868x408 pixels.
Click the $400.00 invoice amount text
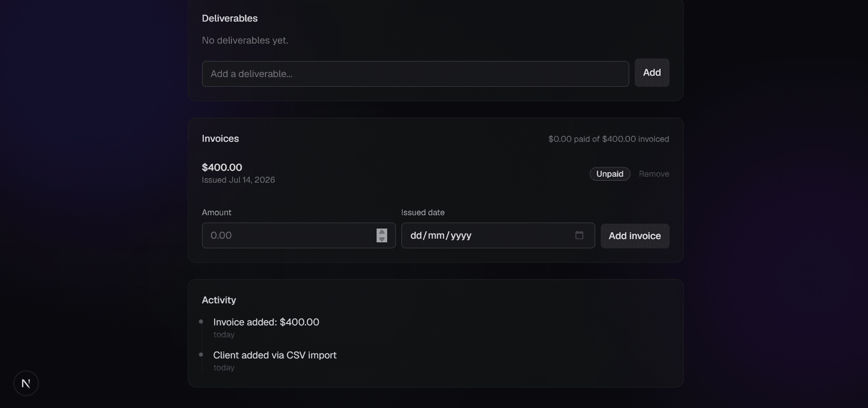[222, 168]
